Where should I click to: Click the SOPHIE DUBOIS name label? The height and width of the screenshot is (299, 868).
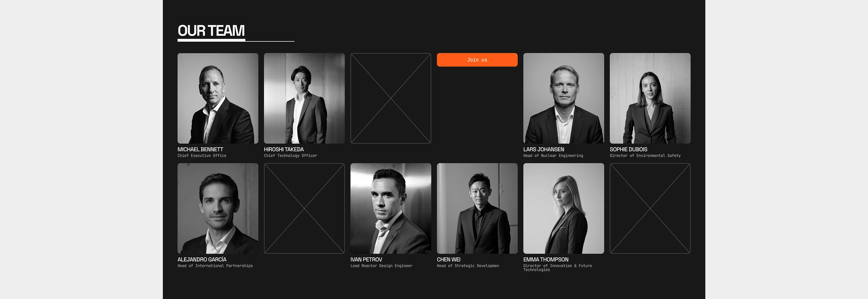[x=628, y=149]
